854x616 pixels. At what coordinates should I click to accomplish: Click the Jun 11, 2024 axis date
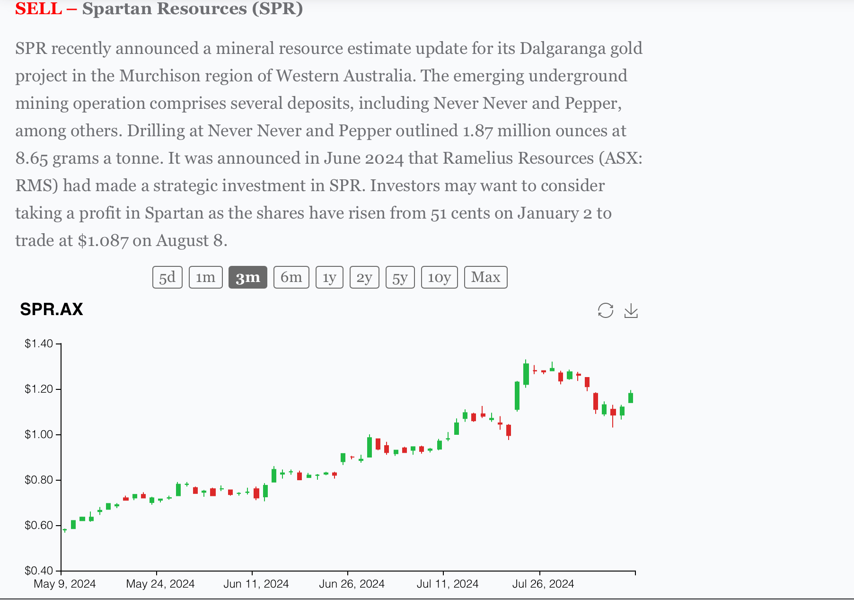pos(256,584)
